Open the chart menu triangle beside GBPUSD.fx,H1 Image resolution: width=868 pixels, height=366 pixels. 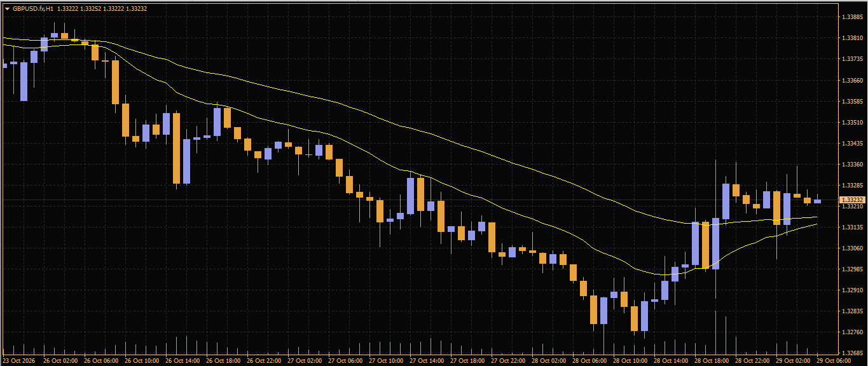7,9
